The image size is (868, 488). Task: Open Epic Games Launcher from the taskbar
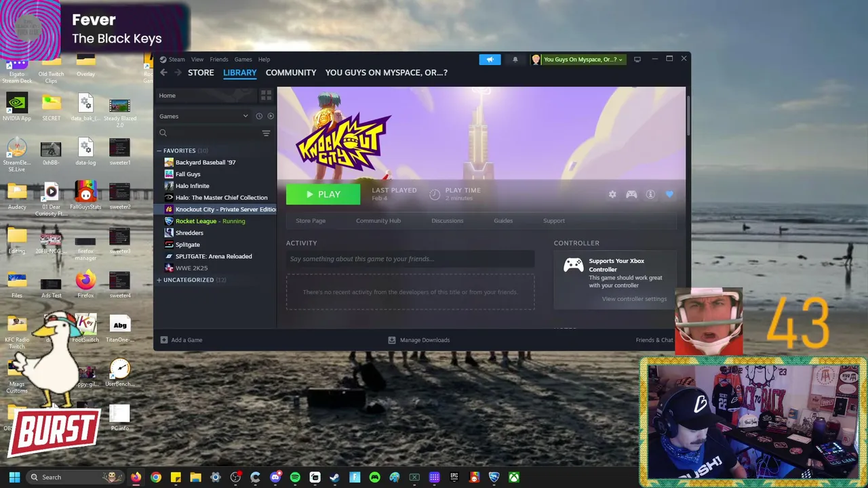(x=454, y=477)
